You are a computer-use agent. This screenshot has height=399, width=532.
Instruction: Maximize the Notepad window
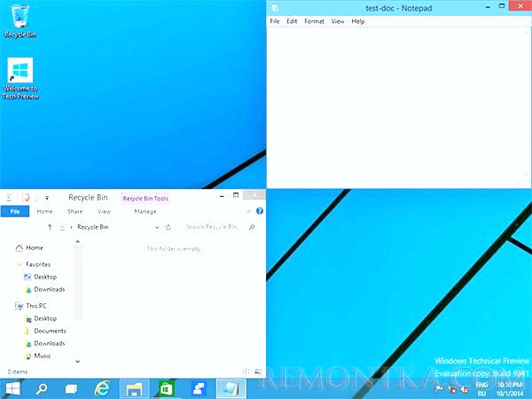coord(502,6)
